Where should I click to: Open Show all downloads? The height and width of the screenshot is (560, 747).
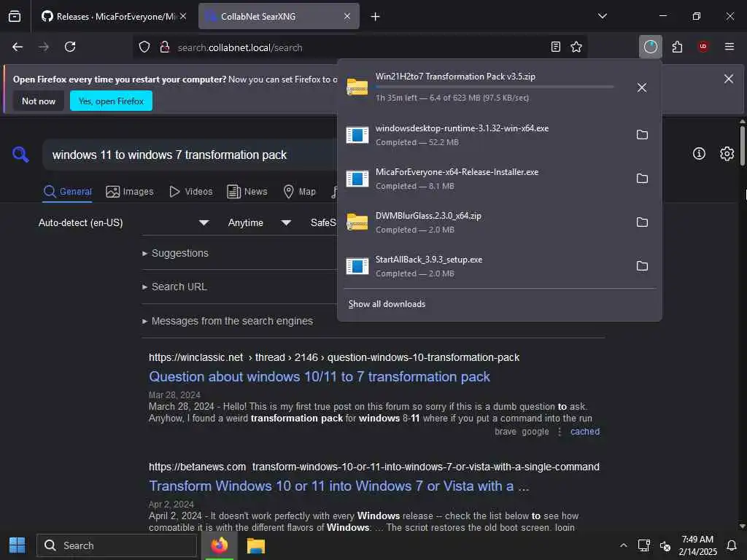(387, 304)
